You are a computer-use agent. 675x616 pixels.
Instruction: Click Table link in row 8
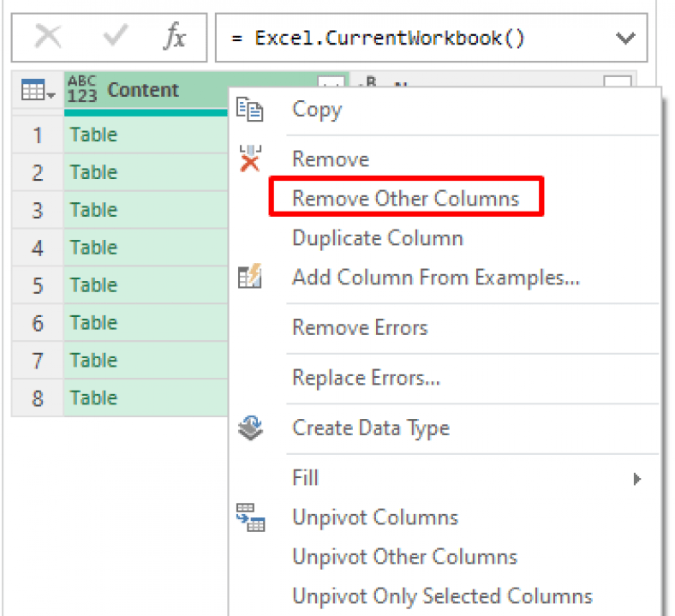click(94, 398)
